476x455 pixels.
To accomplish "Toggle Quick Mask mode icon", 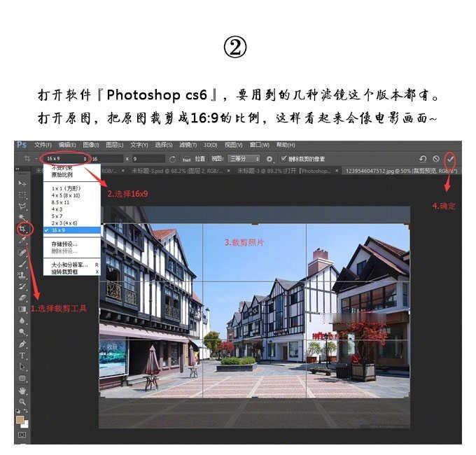I will (x=22, y=435).
